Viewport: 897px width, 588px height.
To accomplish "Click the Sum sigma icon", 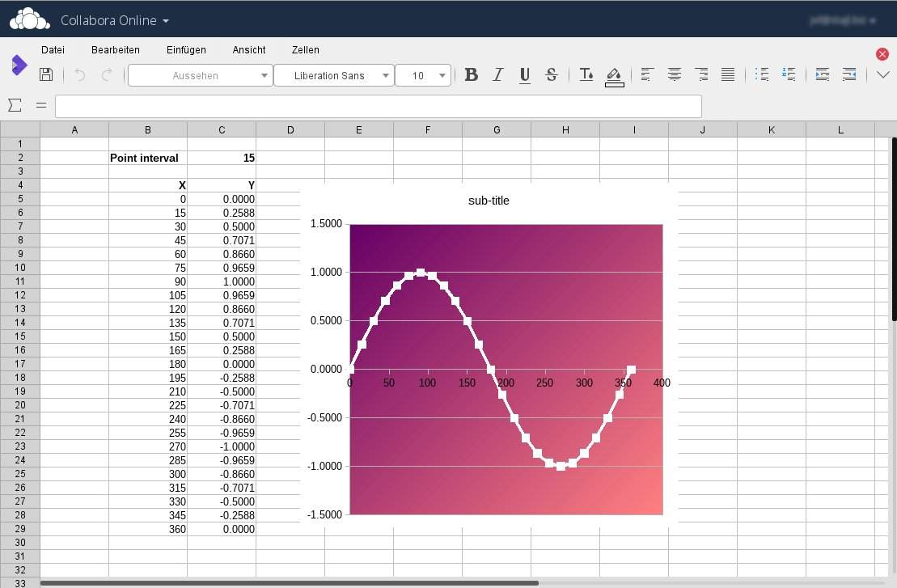I will [15, 105].
